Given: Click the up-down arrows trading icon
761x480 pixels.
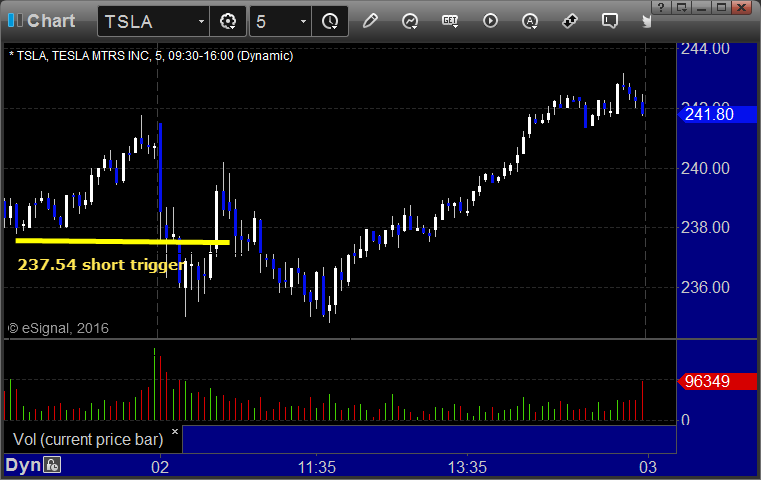Looking at the screenshot, I should [570, 21].
